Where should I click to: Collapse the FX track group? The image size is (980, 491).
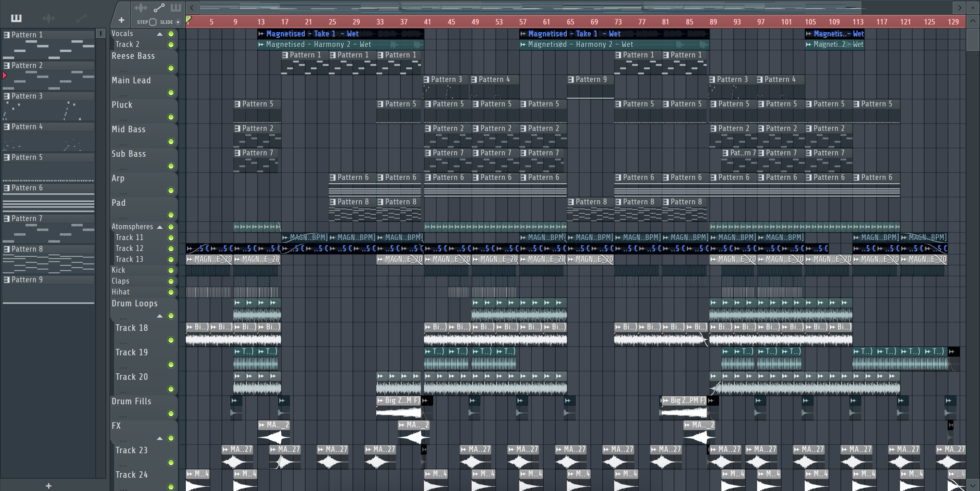coord(160,438)
